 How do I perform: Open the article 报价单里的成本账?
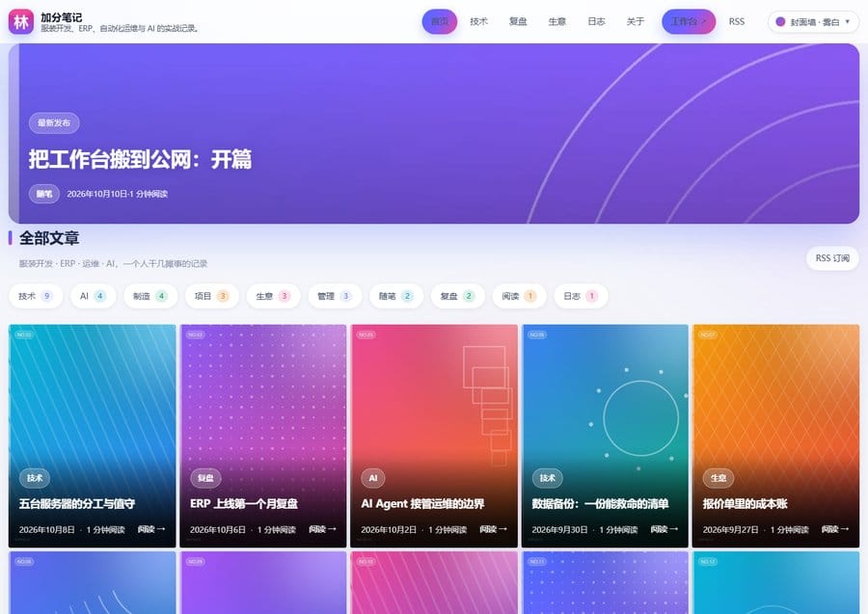(746, 504)
